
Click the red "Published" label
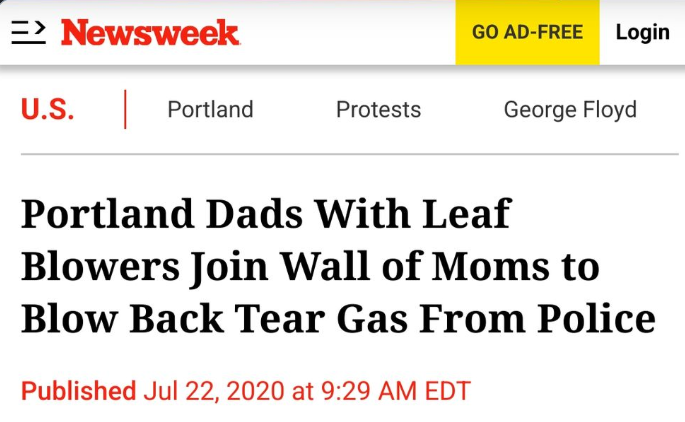pos(79,391)
